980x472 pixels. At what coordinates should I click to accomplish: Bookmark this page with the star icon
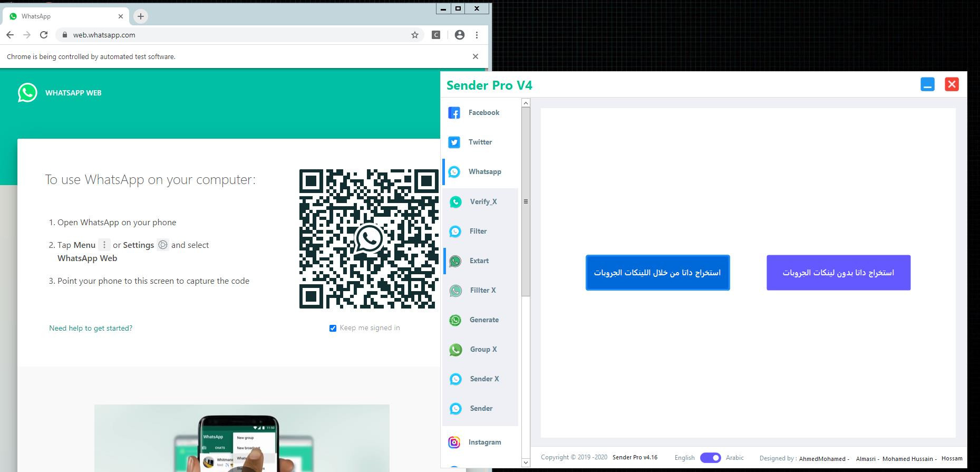coord(415,35)
